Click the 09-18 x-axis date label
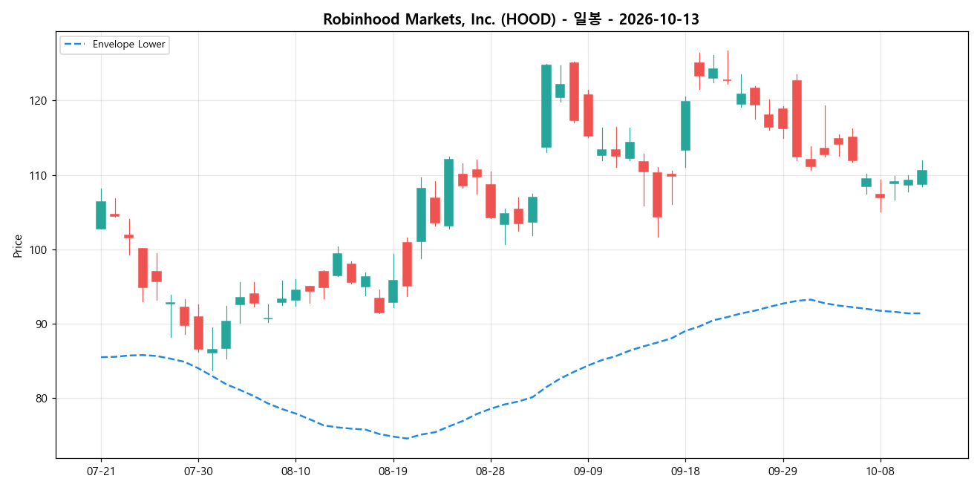The width and height of the screenshot is (980, 490). (685, 471)
